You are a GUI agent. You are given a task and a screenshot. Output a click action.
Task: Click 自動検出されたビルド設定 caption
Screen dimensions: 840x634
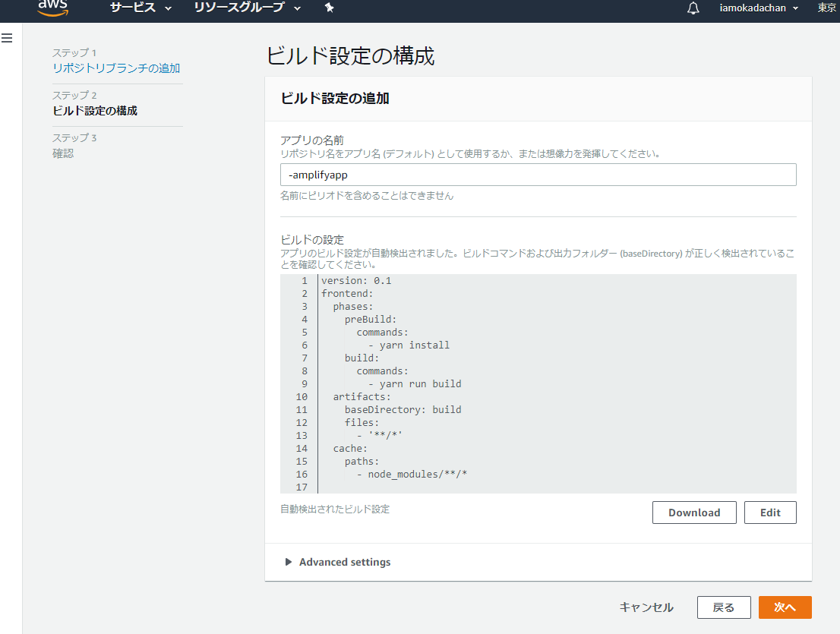[x=335, y=509]
